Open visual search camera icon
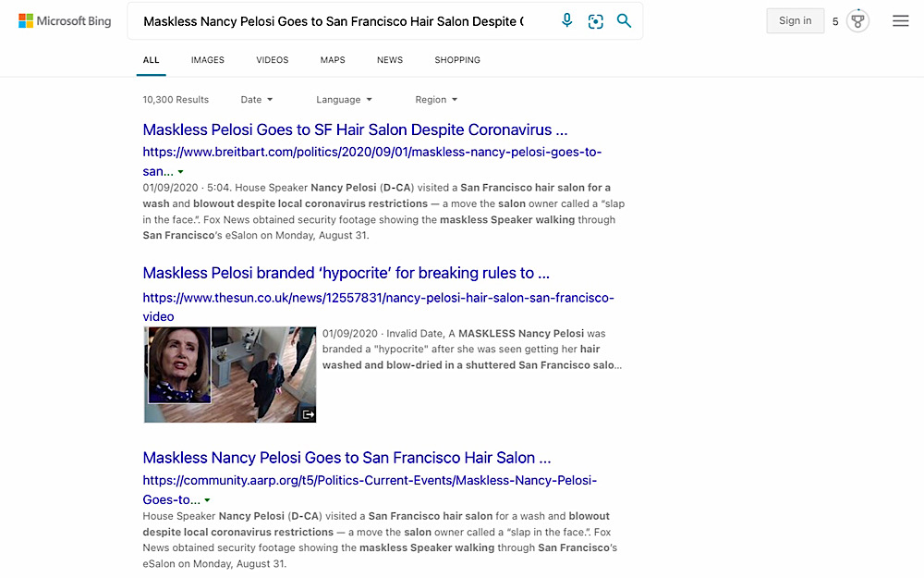Screen dimensions: 924x578 click(x=596, y=21)
